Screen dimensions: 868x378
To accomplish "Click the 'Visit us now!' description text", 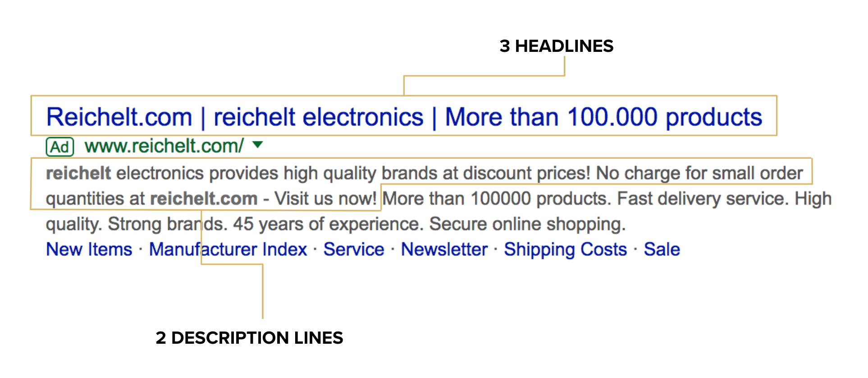I will (x=325, y=198).
